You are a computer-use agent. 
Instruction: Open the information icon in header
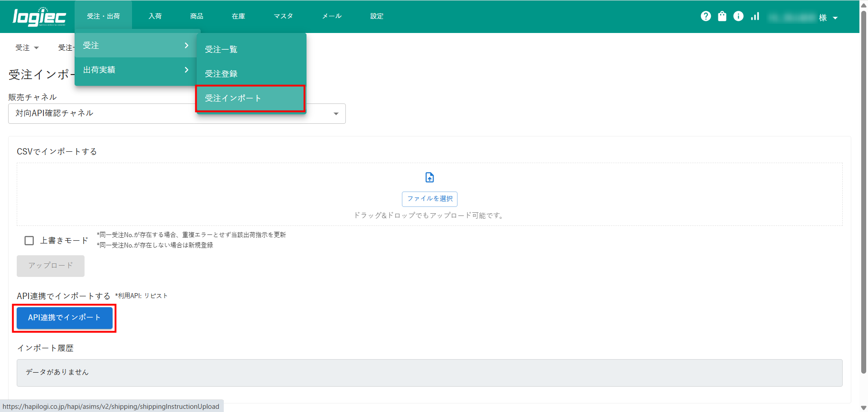[738, 16]
